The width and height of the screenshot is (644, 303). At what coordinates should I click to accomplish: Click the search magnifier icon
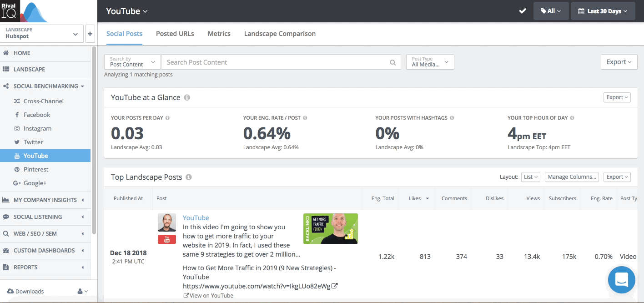392,62
